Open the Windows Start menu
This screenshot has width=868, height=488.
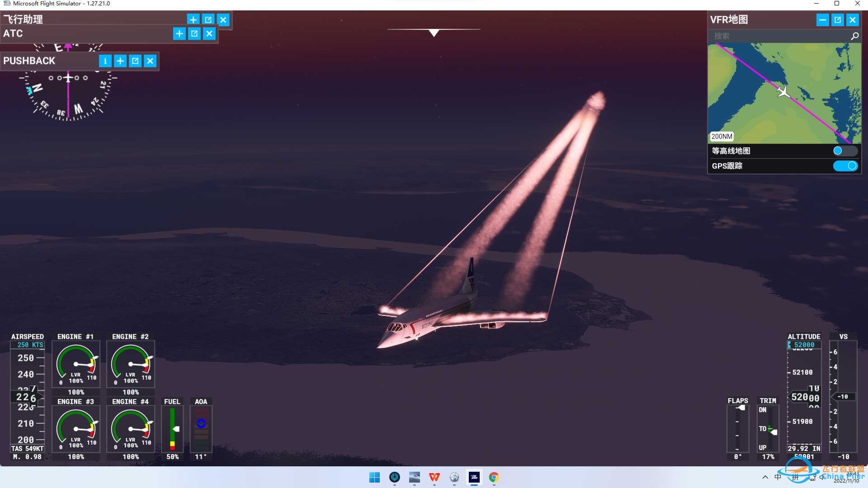point(375,477)
